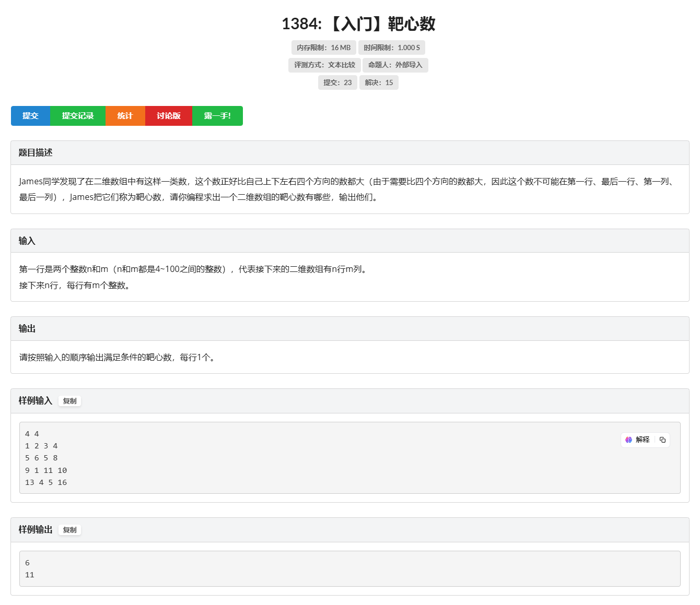Open the 提交记录 submission records tab

click(77, 116)
